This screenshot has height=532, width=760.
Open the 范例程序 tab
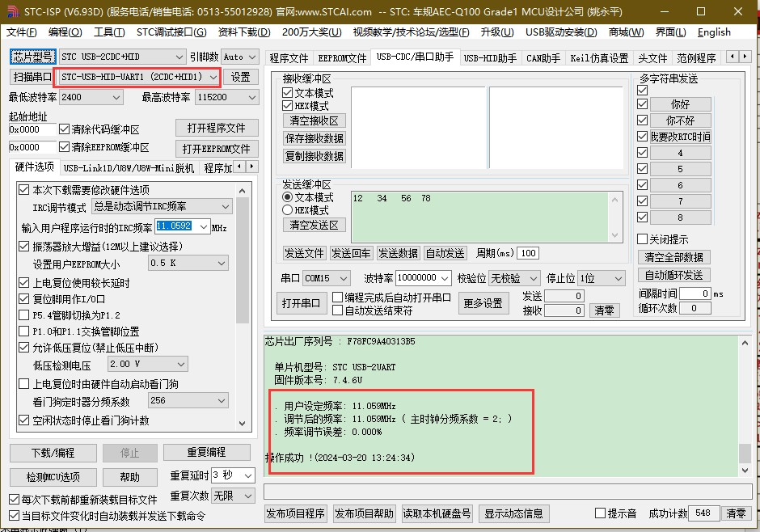tap(696, 58)
